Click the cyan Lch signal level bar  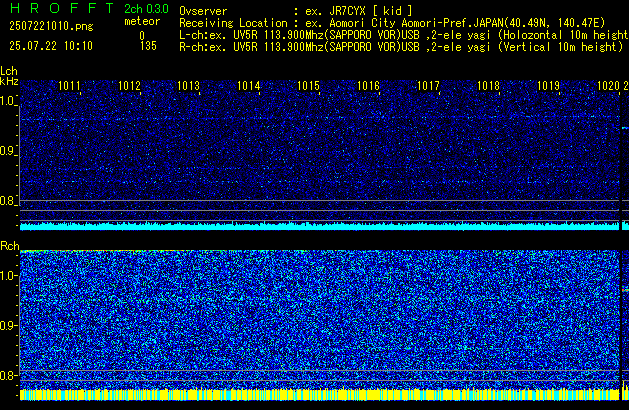pyautogui.click(x=320, y=226)
